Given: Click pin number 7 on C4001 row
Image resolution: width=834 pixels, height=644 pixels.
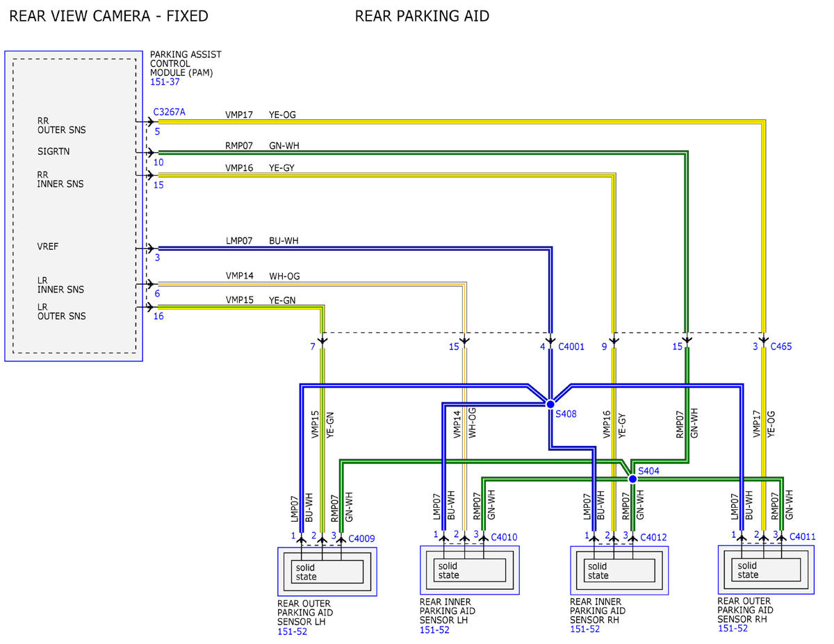Looking at the screenshot, I should [x=313, y=346].
